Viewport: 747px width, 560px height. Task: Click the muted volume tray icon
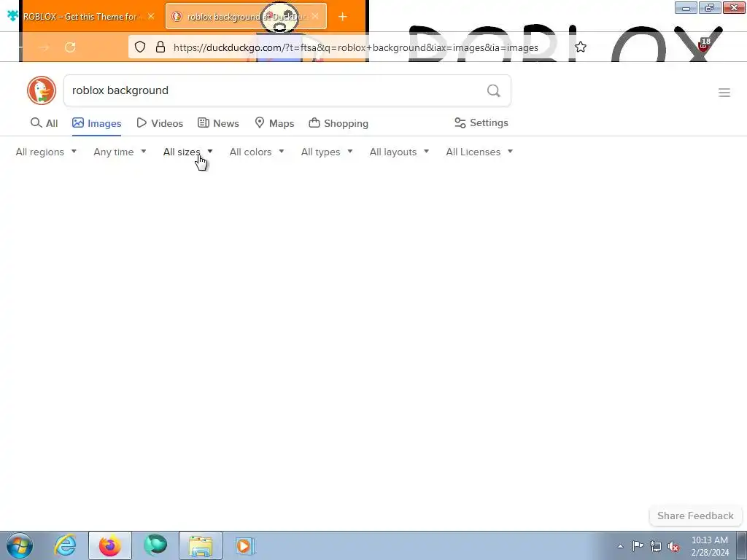(673, 546)
